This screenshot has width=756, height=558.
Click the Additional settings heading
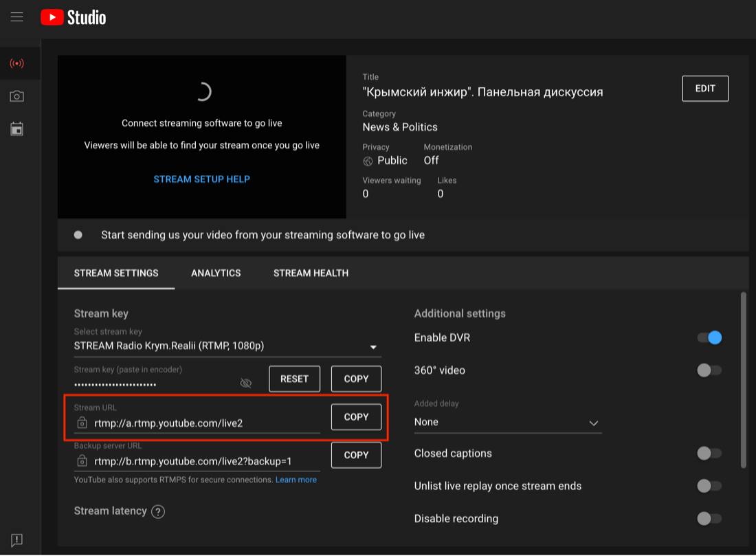pyautogui.click(x=460, y=313)
